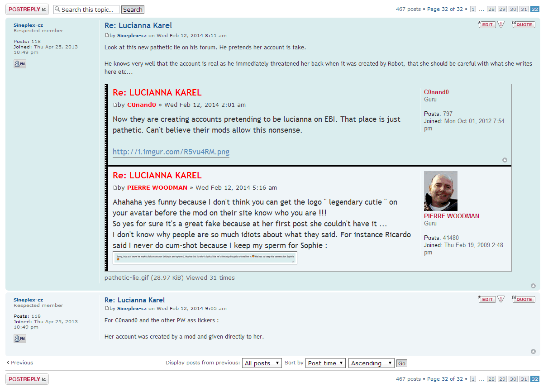Go to page 31 in top pagination
This screenshot has width=548, height=392.
(x=524, y=9)
